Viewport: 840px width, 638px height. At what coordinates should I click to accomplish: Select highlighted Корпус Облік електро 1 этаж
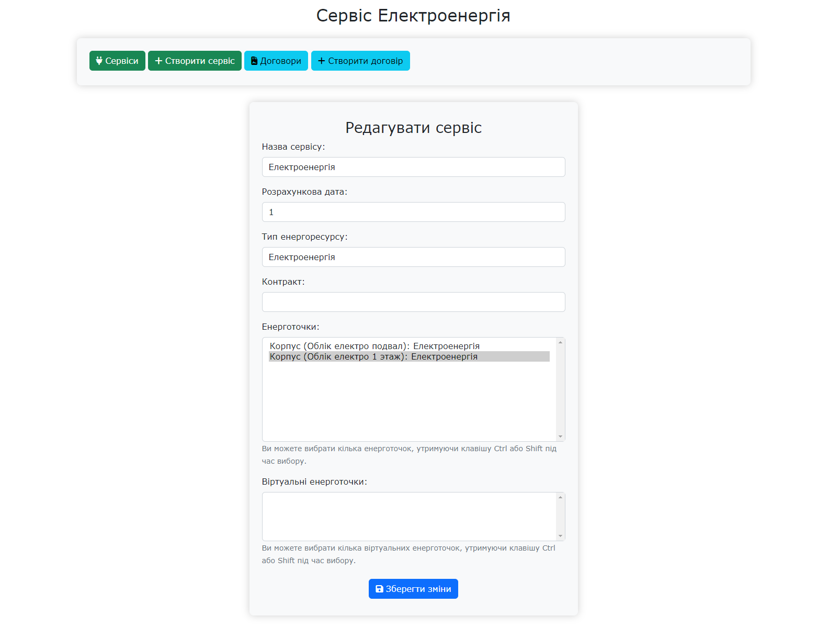(x=373, y=356)
